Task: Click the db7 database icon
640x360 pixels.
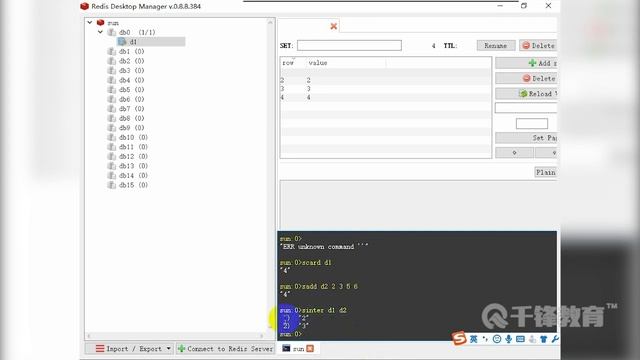Action: (111, 109)
